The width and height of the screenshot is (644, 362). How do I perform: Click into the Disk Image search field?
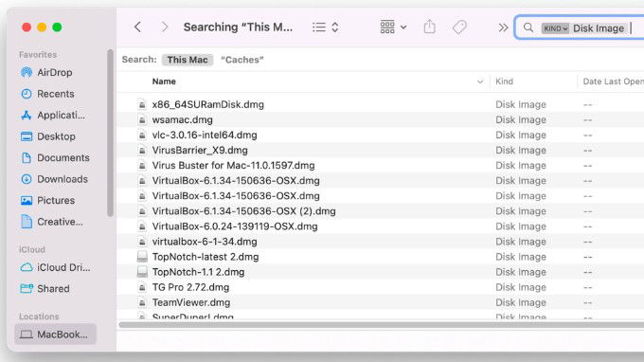pos(599,28)
